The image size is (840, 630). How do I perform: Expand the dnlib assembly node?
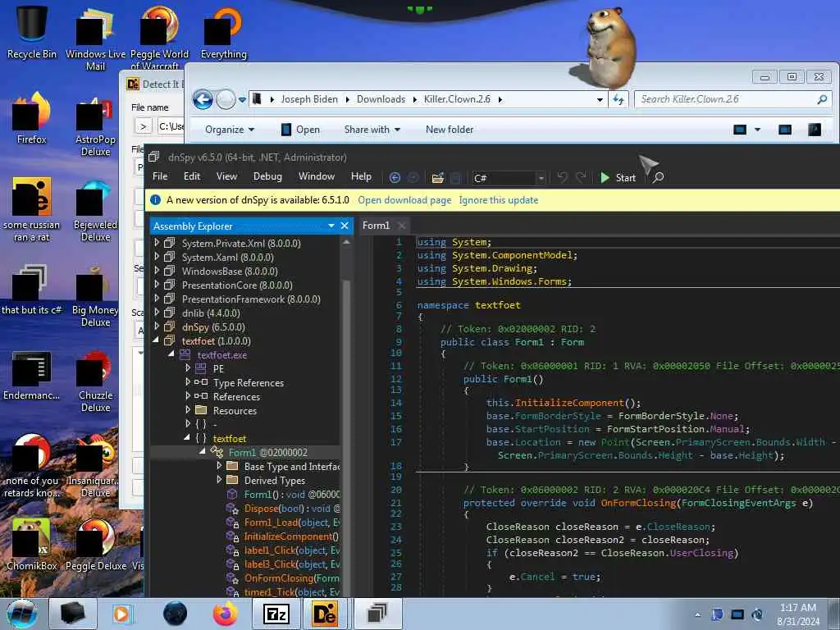(x=157, y=313)
